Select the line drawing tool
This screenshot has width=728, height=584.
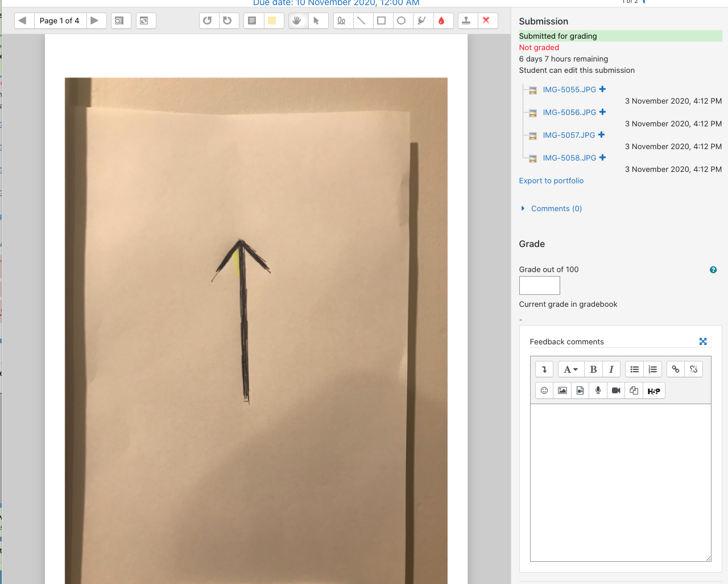click(x=362, y=20)
